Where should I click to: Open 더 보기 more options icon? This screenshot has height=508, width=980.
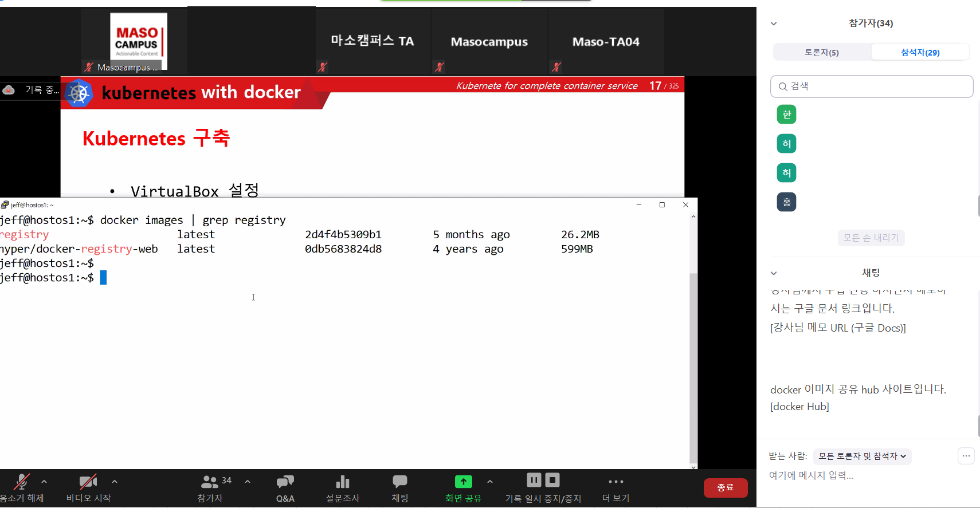coord(616,482)
